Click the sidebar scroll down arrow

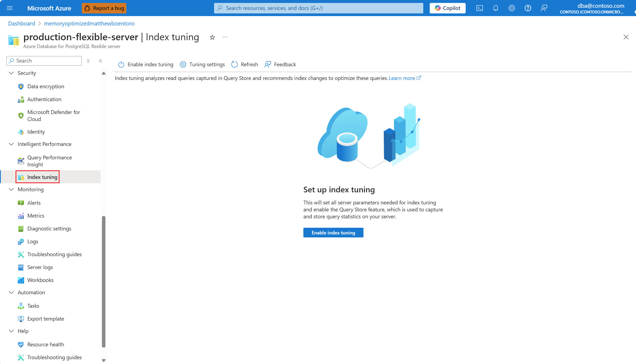tap(104, 360)
